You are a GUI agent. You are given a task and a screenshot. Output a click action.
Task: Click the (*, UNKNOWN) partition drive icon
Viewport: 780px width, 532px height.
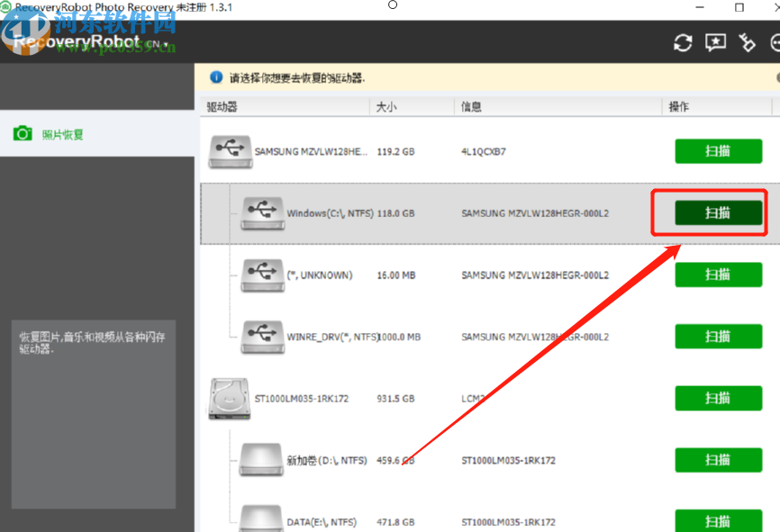tap(263, 275)
